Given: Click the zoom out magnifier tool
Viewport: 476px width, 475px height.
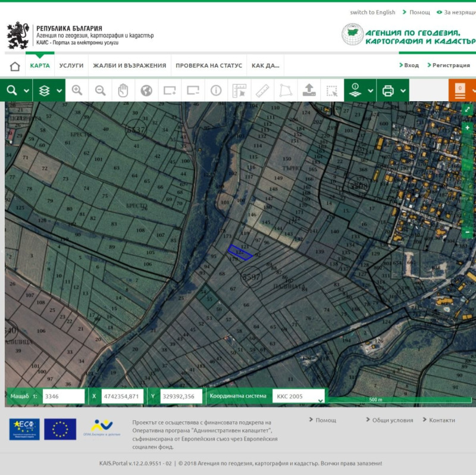Looking at the screenshot, I should 100,90.
